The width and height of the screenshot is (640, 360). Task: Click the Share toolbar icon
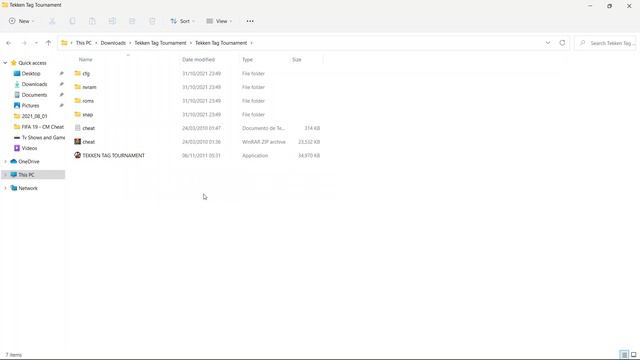click(x=132, y=21)
